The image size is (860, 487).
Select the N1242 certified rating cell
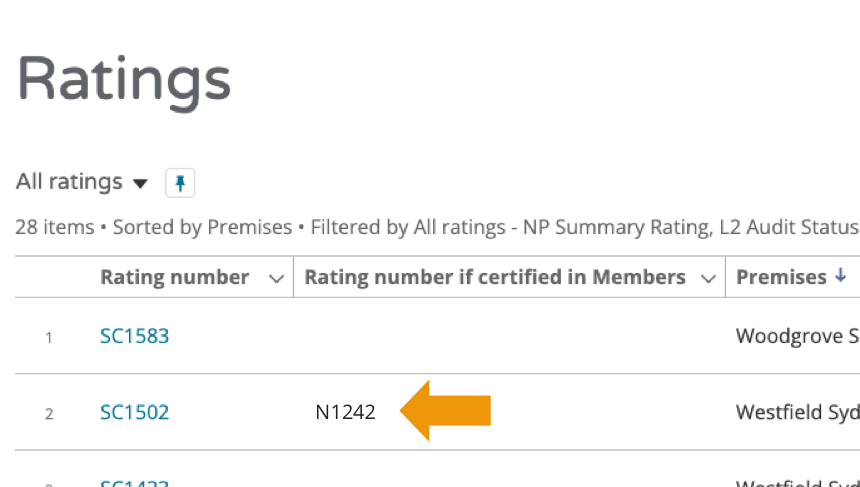coord(345,412)
